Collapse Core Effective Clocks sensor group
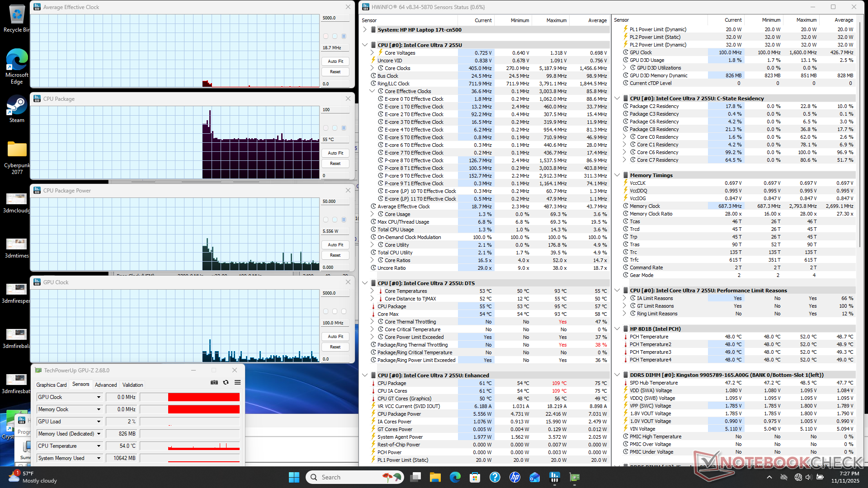This screenshot has height=488, width=868. [x=372, y=91]
